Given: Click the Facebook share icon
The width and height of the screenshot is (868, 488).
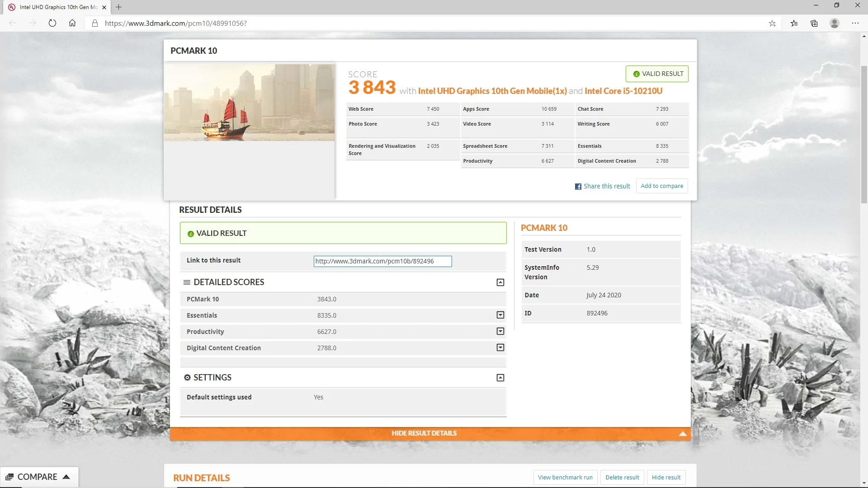Looking at the screenshot, I should pos(578,187).
